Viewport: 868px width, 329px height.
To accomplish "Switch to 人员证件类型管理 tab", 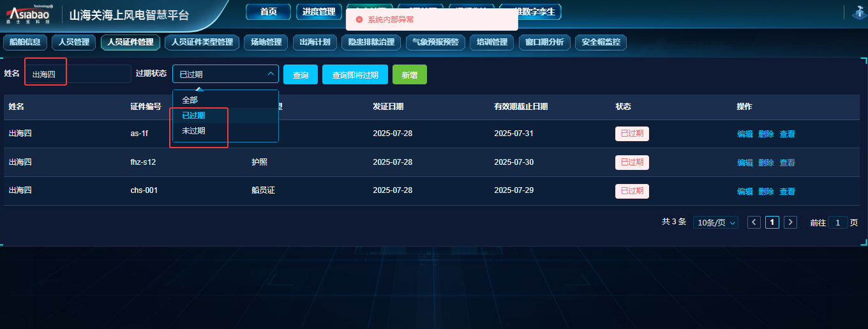I will pos(202,42).
